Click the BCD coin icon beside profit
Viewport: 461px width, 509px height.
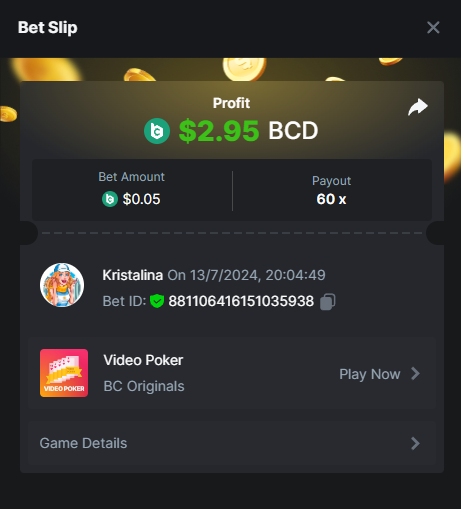point(157,131)
